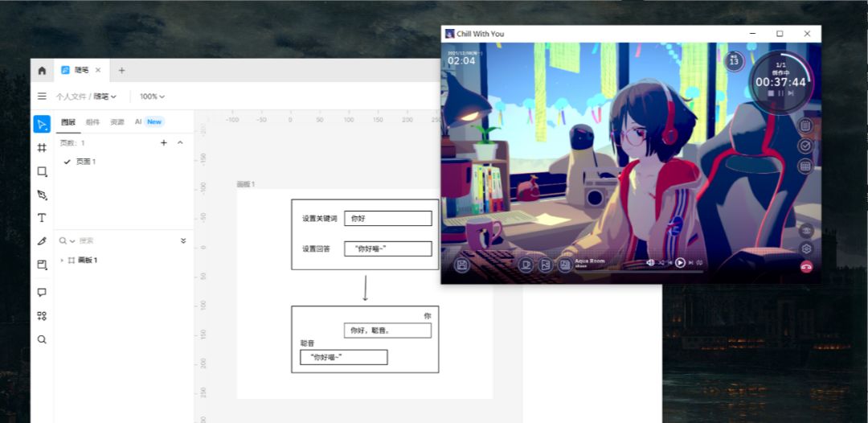Select reply box under 聪音 label
The height and width of the screenshot is (423, 868).
[x=344, y=357]
